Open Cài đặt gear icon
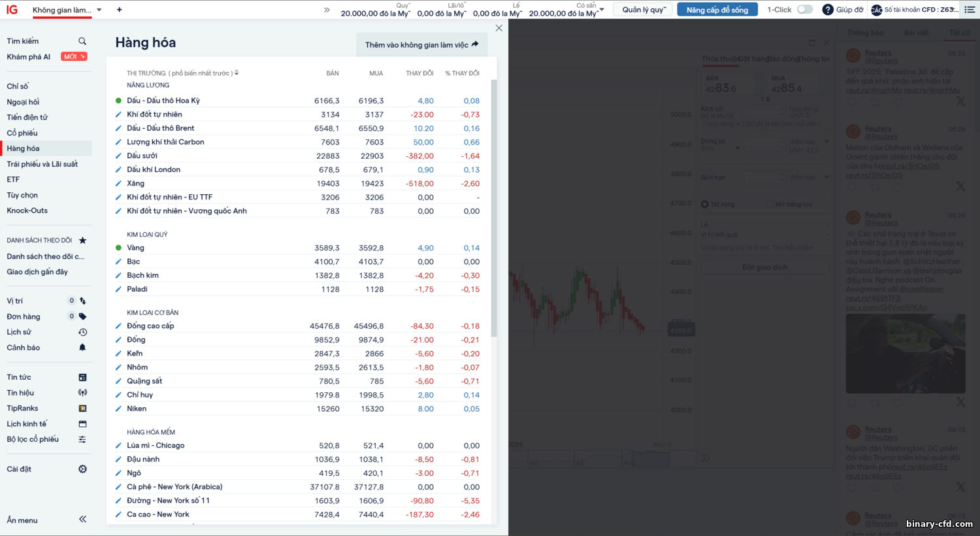This screenshot has width=980, height=536. (82, 469)
